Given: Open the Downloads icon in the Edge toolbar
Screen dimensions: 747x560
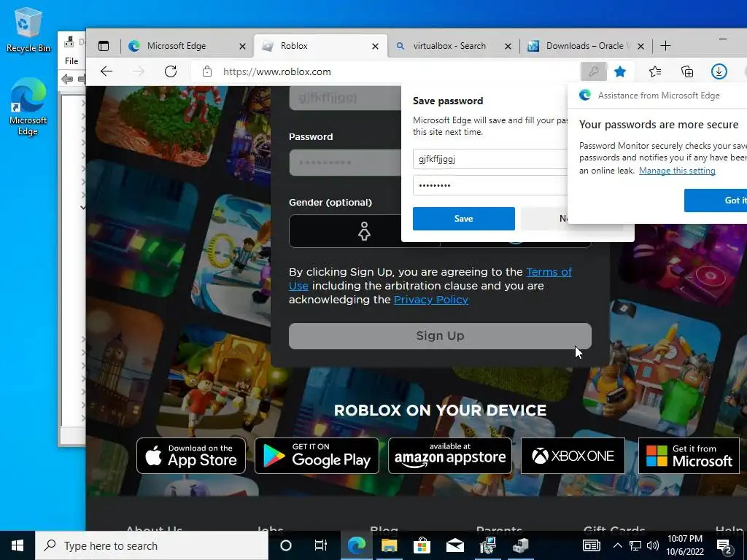Looking at the screenshot, I should click(719, 72).
